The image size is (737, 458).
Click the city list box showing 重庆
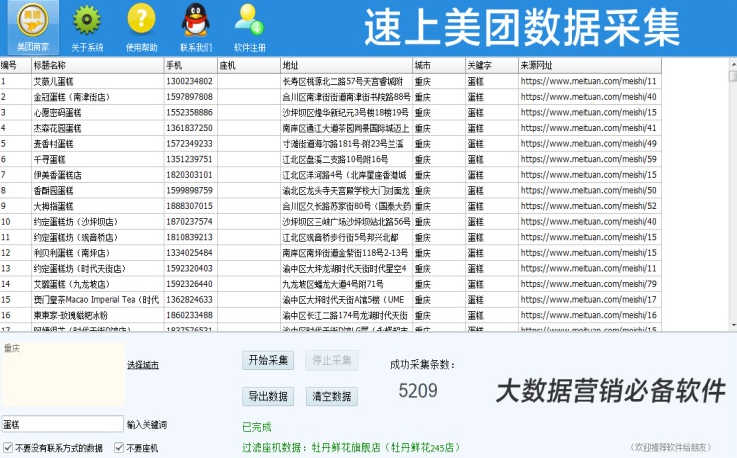62,376
